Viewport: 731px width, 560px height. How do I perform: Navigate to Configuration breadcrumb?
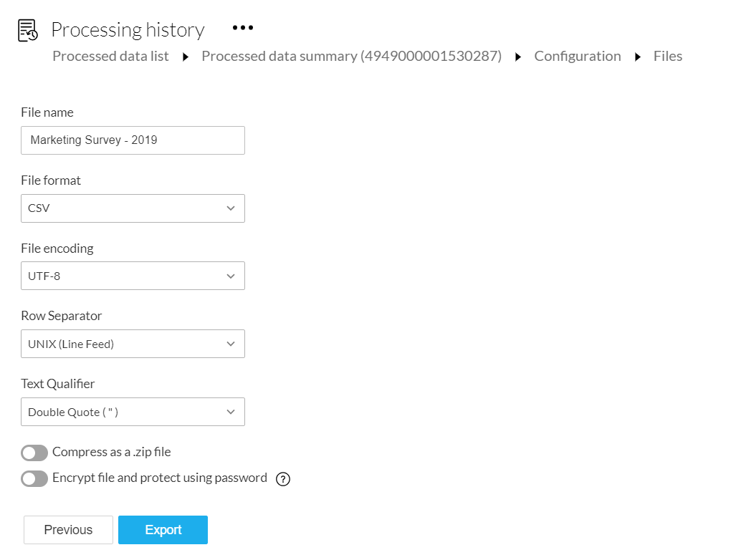click(x=578, y=57)
